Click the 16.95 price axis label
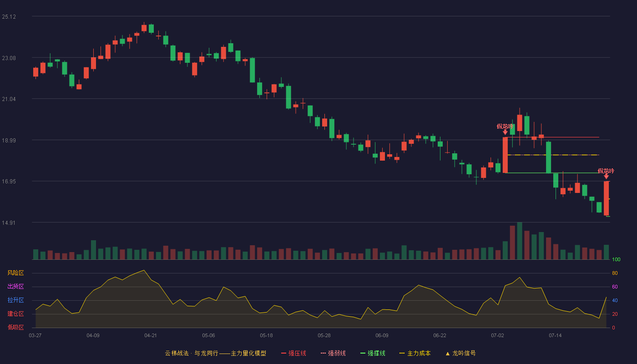Viewport: 637px width, 364px height. 9,182
